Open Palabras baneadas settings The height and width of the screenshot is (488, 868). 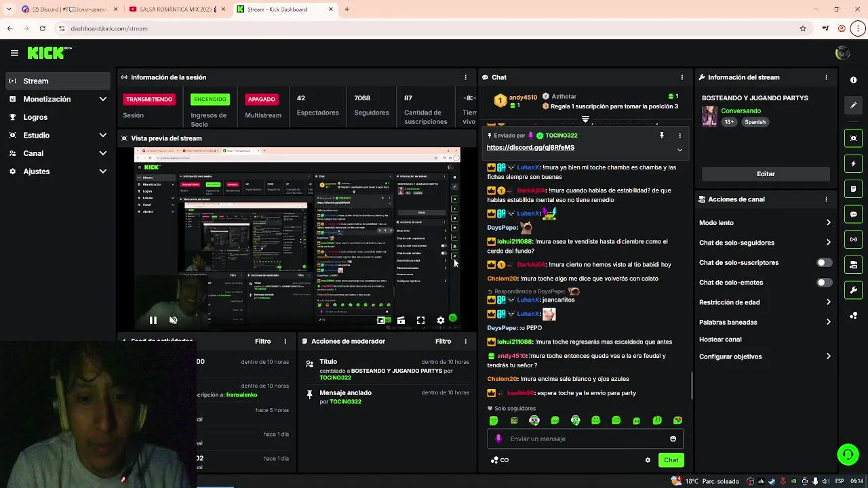(x=765, y=322)
